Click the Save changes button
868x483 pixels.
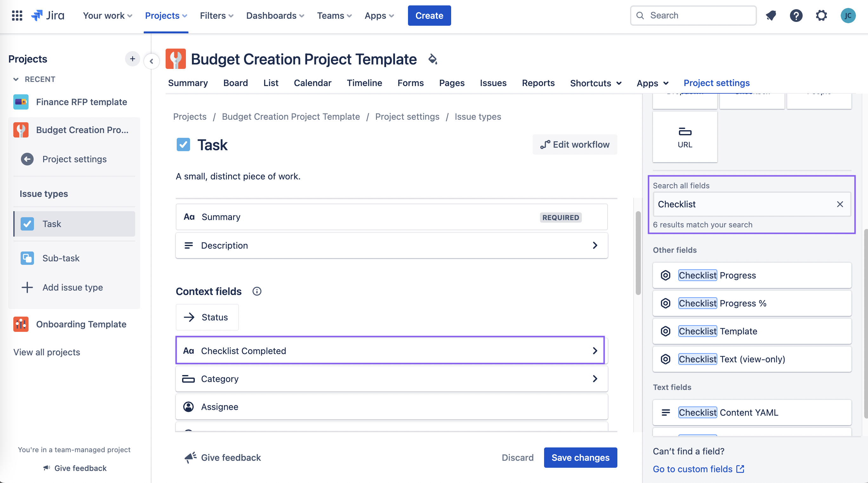click(x=580, y=457)
